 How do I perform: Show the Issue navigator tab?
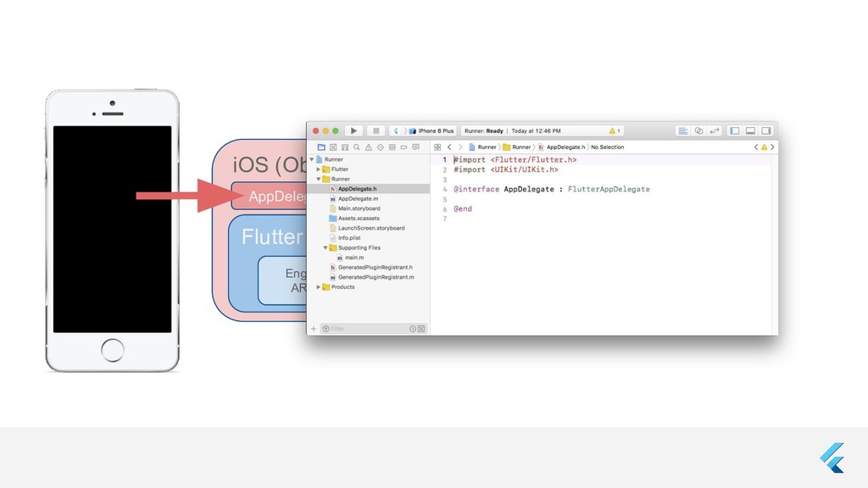[x=369, y=147]
